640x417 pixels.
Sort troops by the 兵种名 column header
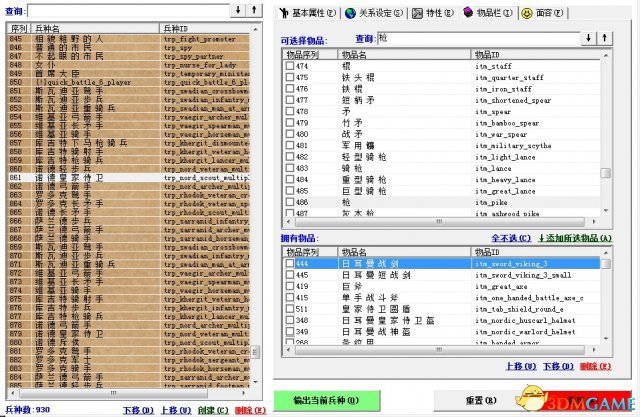click(96, 28)
